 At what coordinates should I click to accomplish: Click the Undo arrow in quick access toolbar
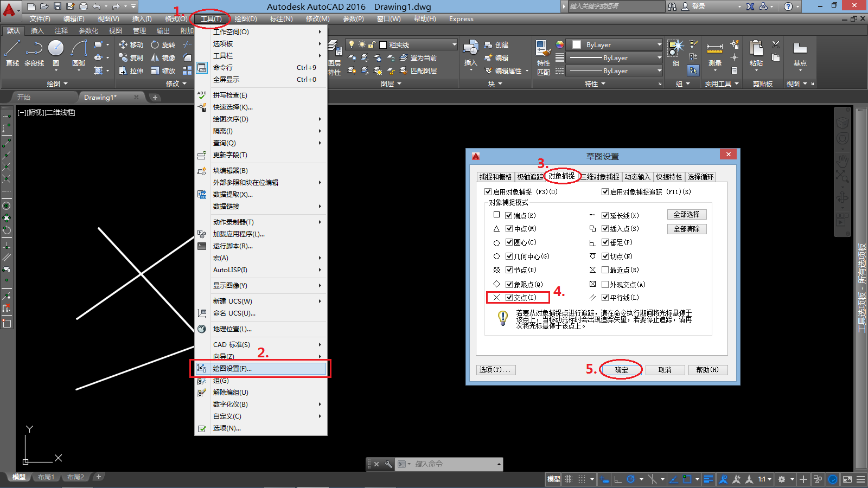pyautogui.click(x=97, y=7)
